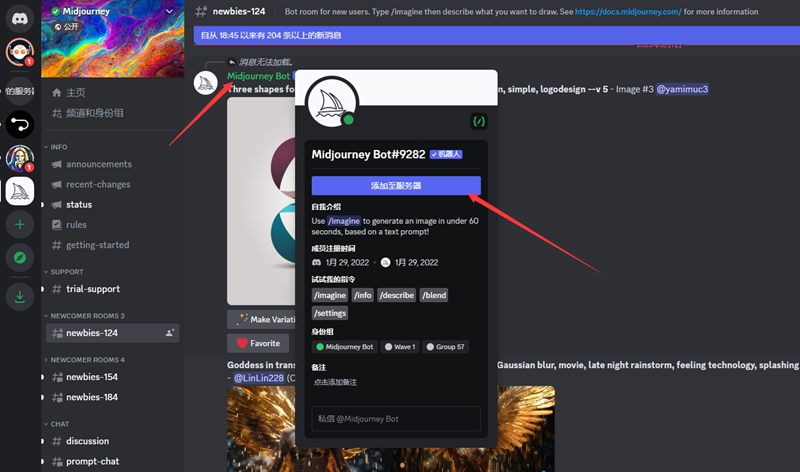Click the Download Apps icon
Screen dimensions: 800x472
(19, 296)
